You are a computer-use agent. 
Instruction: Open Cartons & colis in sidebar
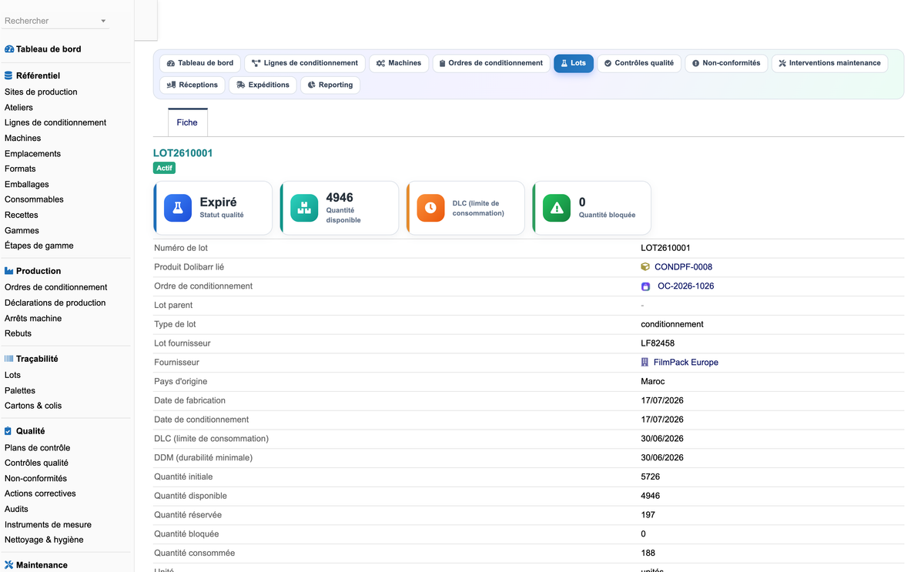(x=33, y=406)
